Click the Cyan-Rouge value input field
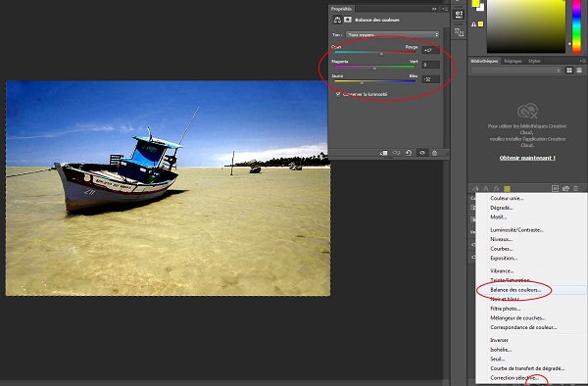The image size is (588, 386). pos(430,50)
